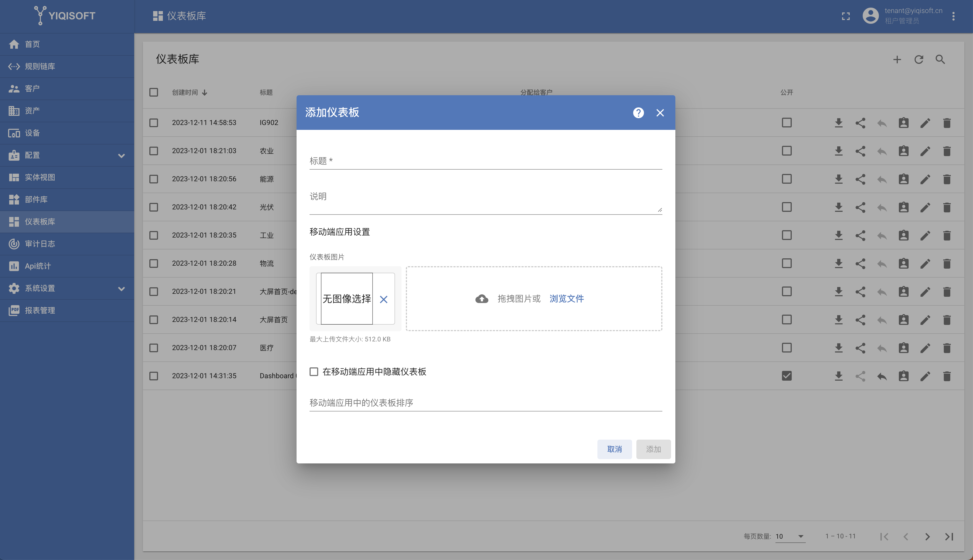The width and height of the screenshot is (973, 560).
Task: Click the 浏览文件 link
Action: (566, 298)
